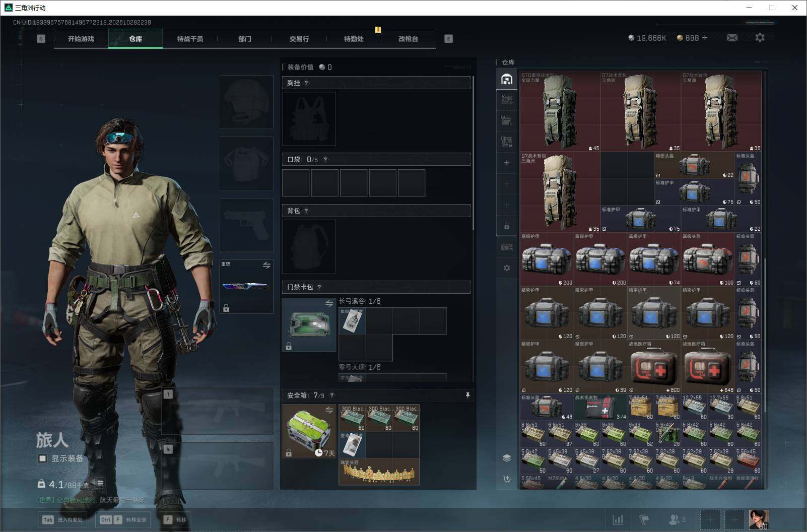Open game settings gear in header

[760, 38]
